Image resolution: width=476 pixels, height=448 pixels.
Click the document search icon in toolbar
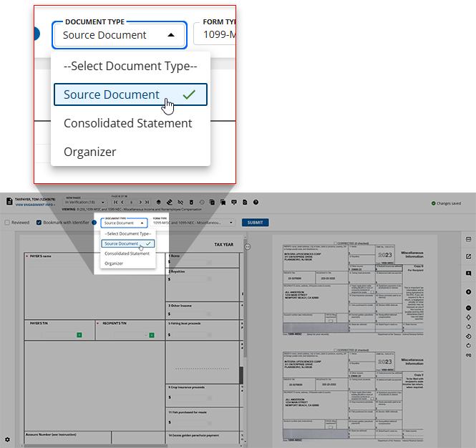coord(245,202)
